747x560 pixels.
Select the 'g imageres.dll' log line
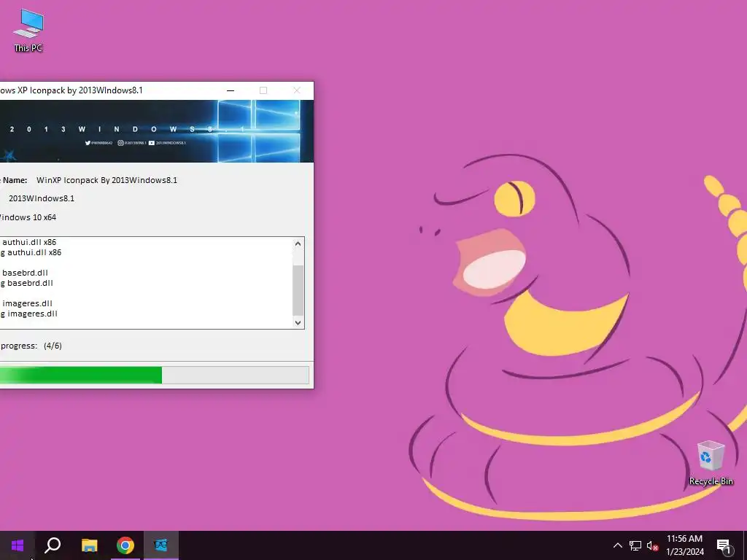29,314
